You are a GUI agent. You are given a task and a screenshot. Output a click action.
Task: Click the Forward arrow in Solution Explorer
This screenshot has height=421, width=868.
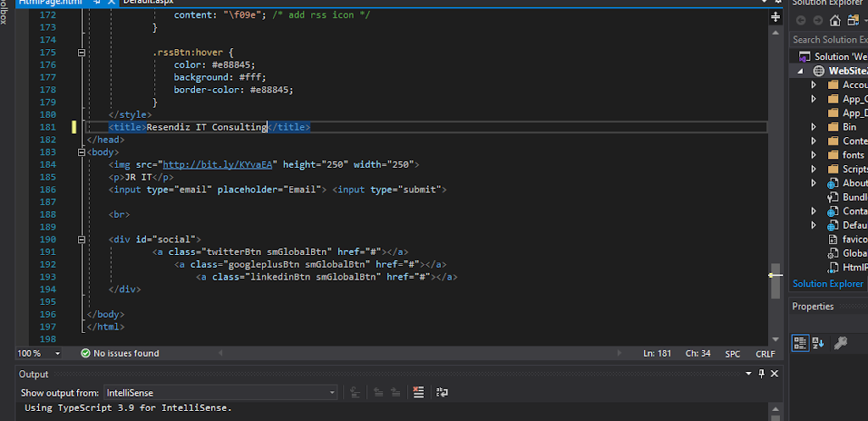click(x=818, y=21)
